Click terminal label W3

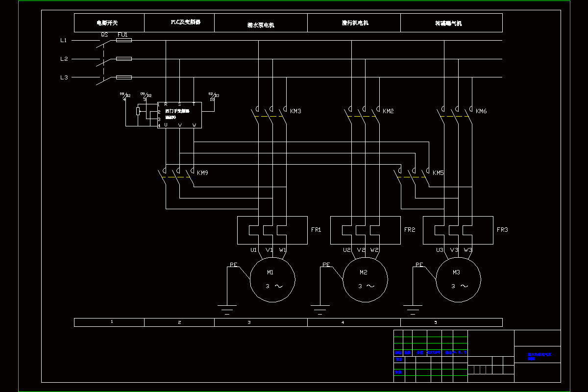click(x=468, y=250)
